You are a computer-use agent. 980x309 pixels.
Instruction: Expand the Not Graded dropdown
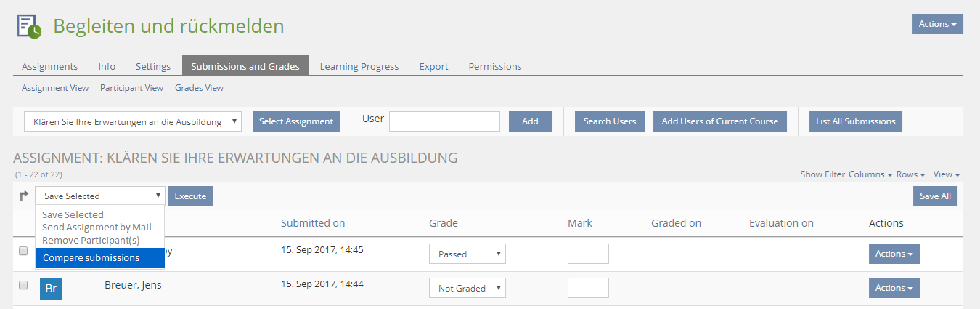coord(467,288)
